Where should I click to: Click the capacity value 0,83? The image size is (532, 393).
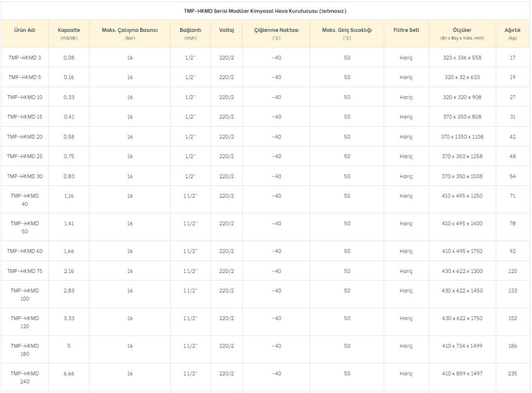(69, 176)
